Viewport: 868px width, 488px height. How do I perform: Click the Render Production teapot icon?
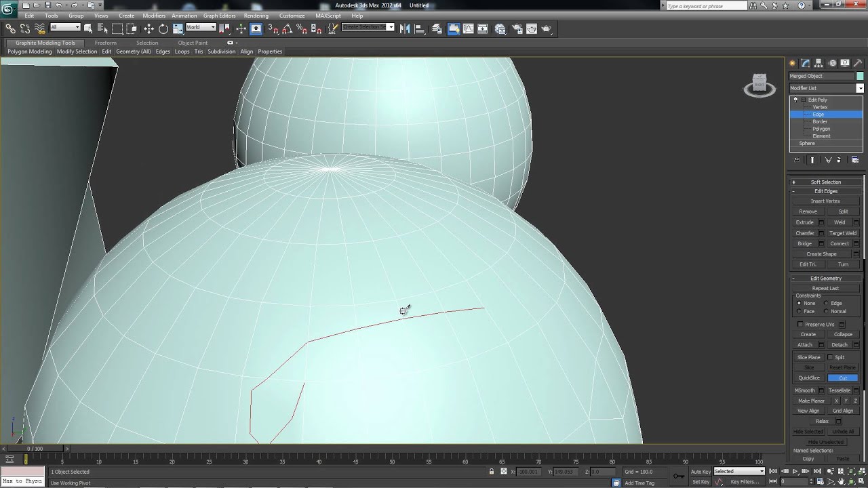coord(547,28)
